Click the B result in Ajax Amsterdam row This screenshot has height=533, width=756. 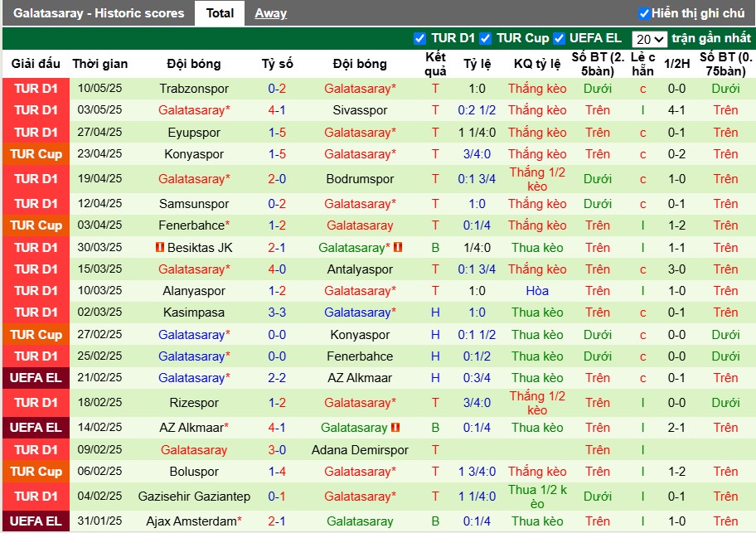pos(435,521)
